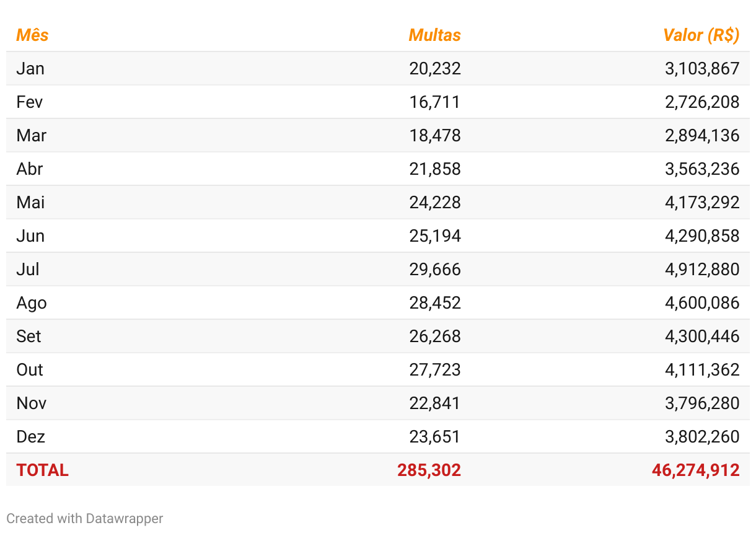The width and height of the screenshot is (756, 533).
Task: Sort by the Multas column header
Action: pyautogui.click(x=434, y=35)
